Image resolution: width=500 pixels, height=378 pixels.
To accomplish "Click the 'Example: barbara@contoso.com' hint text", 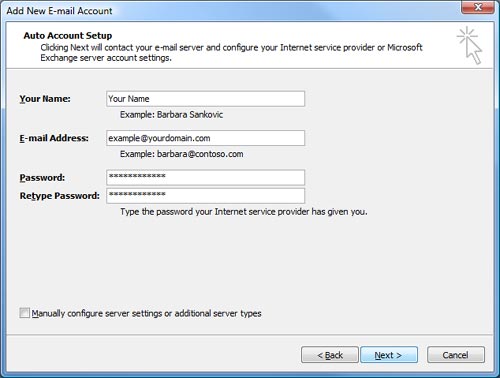I will (182, 154).
